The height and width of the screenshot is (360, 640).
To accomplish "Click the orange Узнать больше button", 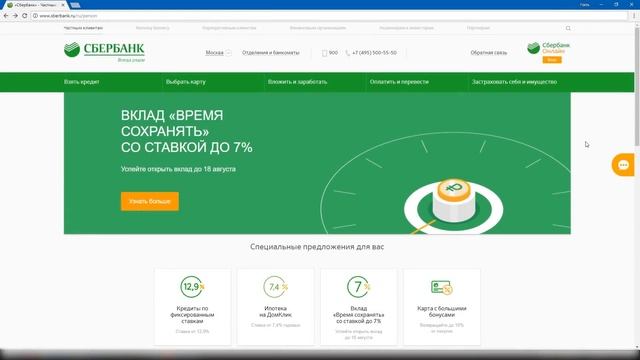I will pos(150,201).
